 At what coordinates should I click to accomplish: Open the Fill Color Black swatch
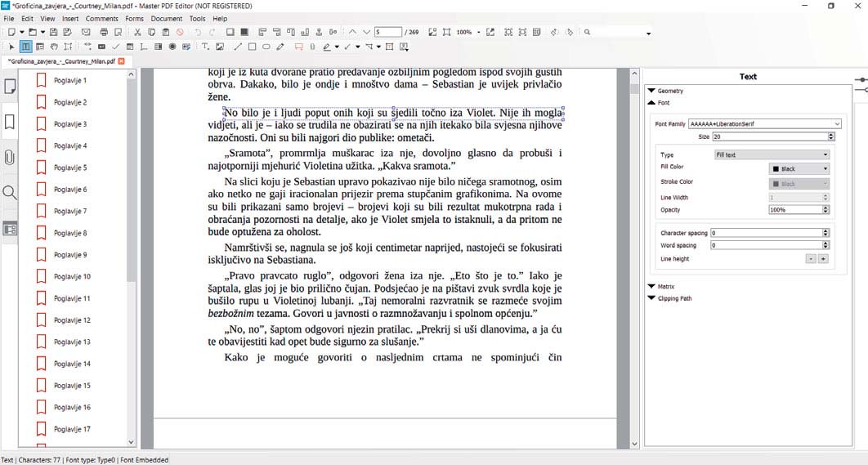click(799, 169)
